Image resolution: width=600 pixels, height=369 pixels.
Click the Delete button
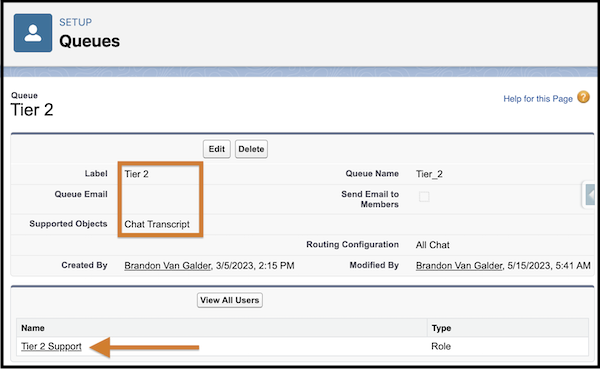coord(251,149)
